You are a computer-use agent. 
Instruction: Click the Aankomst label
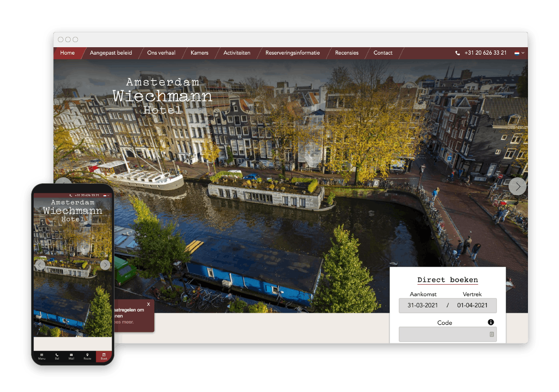[423, 294]
